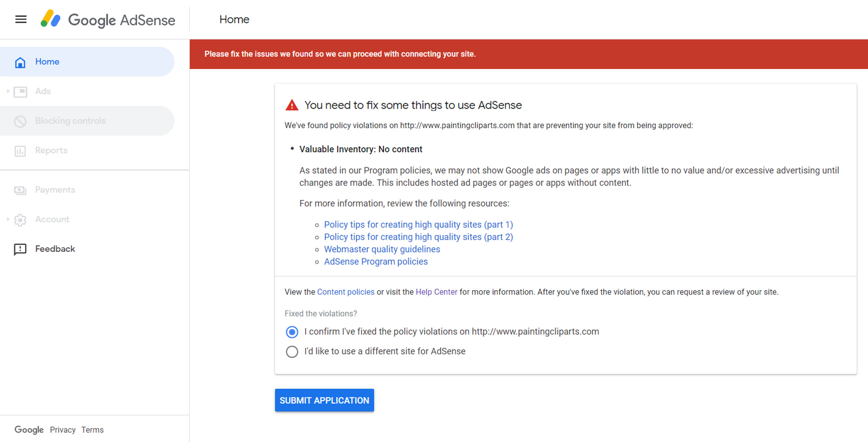Image resolution: width=868 pixels, height=442 pixels.
Task: Click the Account gear icon
Action: tap(20, 220)
